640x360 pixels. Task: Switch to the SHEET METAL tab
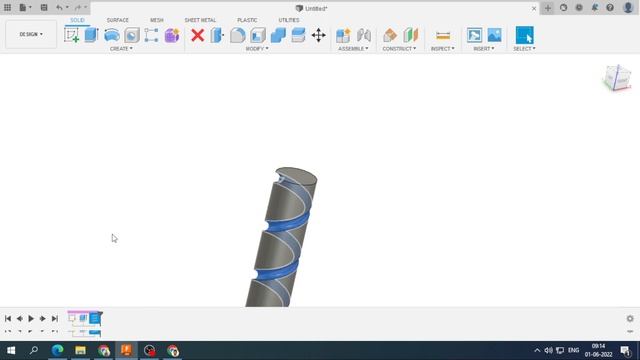pyautogui.click(x=200, y=20)
